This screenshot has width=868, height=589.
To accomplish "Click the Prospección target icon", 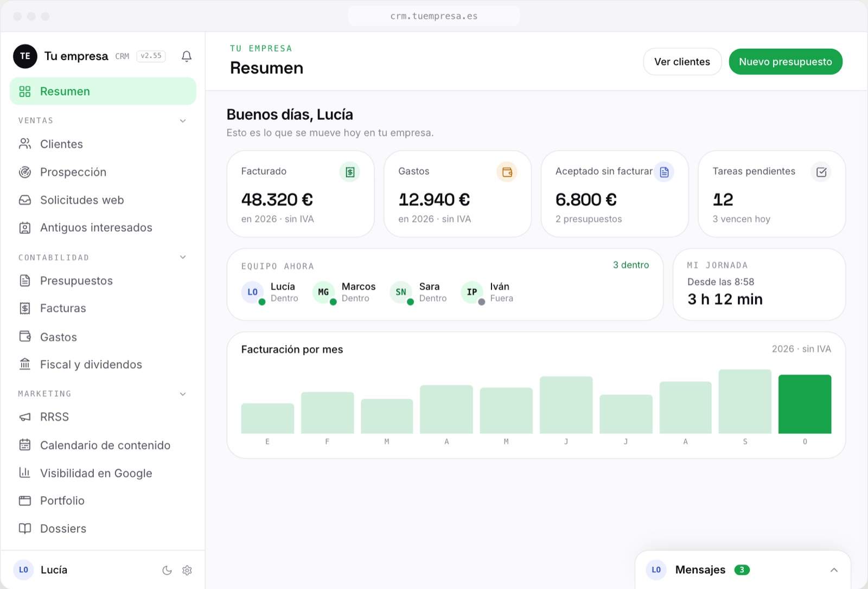I will 25,172.
